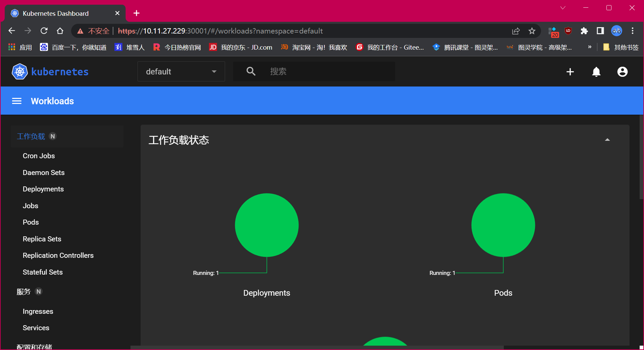
Task: Open Cron Jobs in sidebar
Action: click(x=39, y=156)
